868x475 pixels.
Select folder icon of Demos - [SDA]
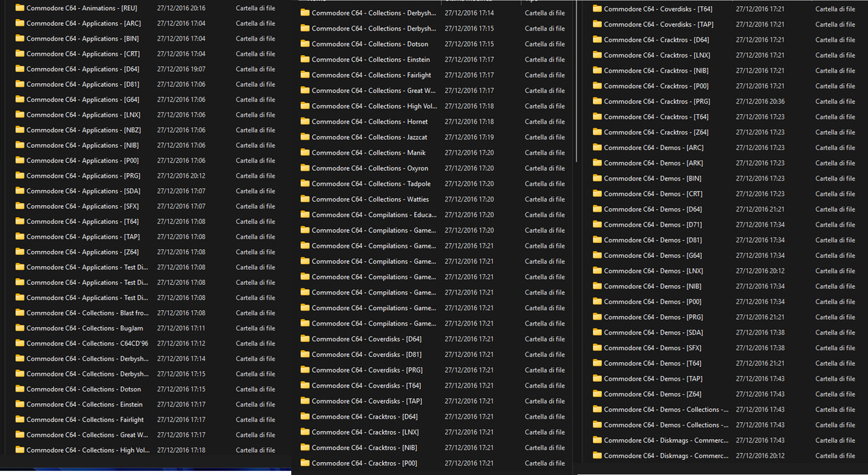coord(597,332)
